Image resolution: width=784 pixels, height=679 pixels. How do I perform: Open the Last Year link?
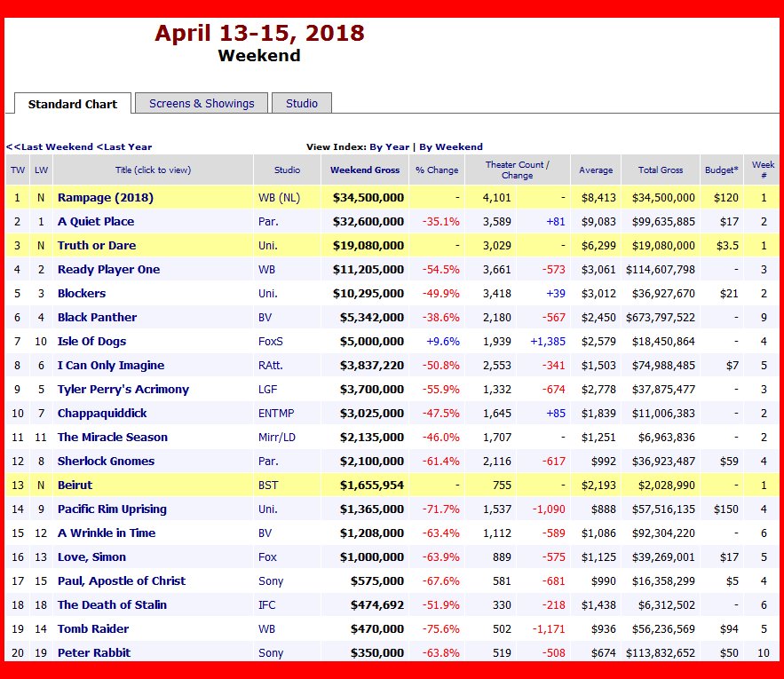[x=124, y=147]
